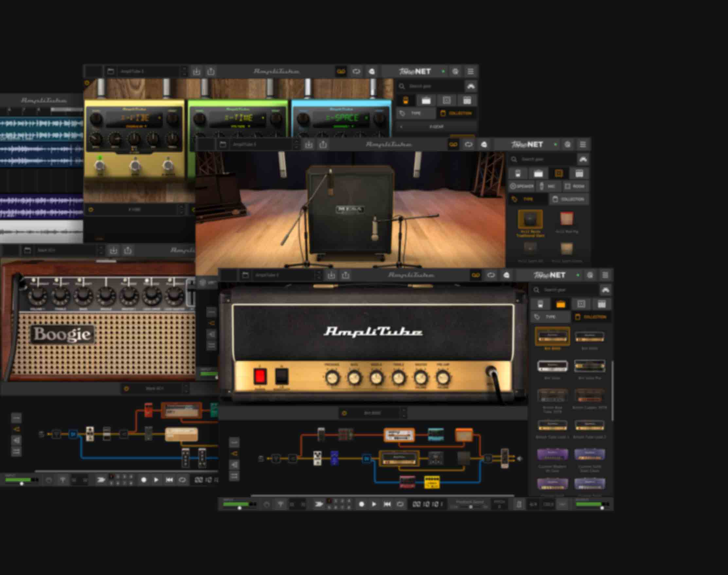Viewport: 728px width, 575px height.
Task: Select second amp thumbnail in top browser row
Action: [x=589, y=337]
